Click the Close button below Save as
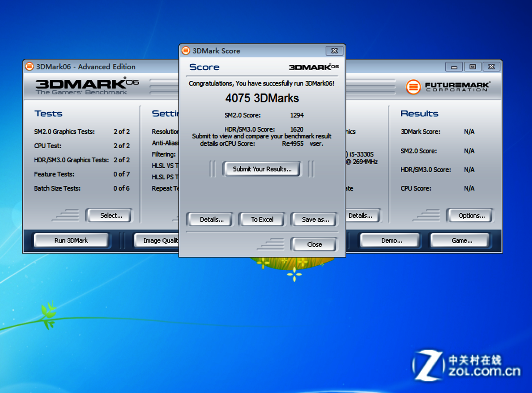 [314, 244]
